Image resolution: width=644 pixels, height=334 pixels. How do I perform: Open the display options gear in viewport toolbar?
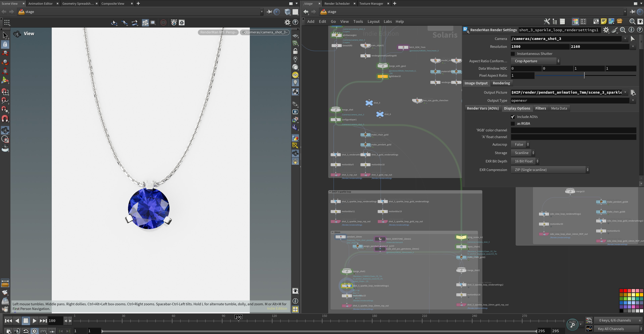coord(287,22)
